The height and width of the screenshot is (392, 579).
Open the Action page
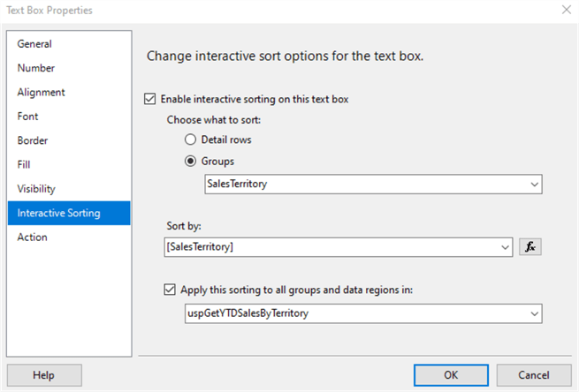(33, 237)
